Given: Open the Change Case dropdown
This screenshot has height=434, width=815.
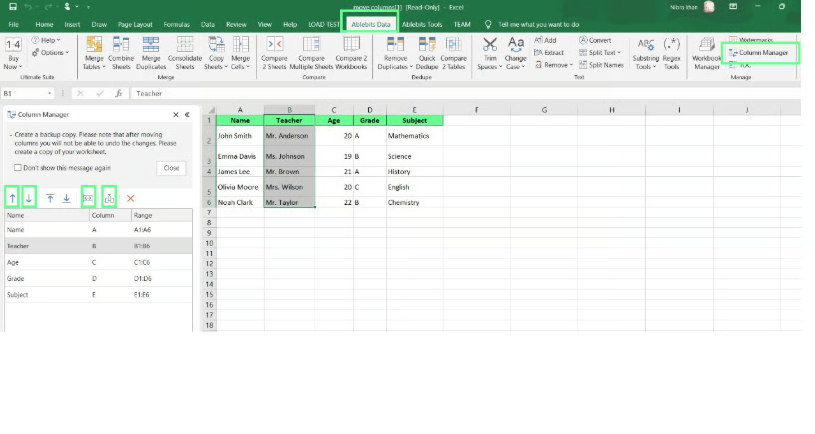Looking at the screenshot, I should (x=515, y=54).
